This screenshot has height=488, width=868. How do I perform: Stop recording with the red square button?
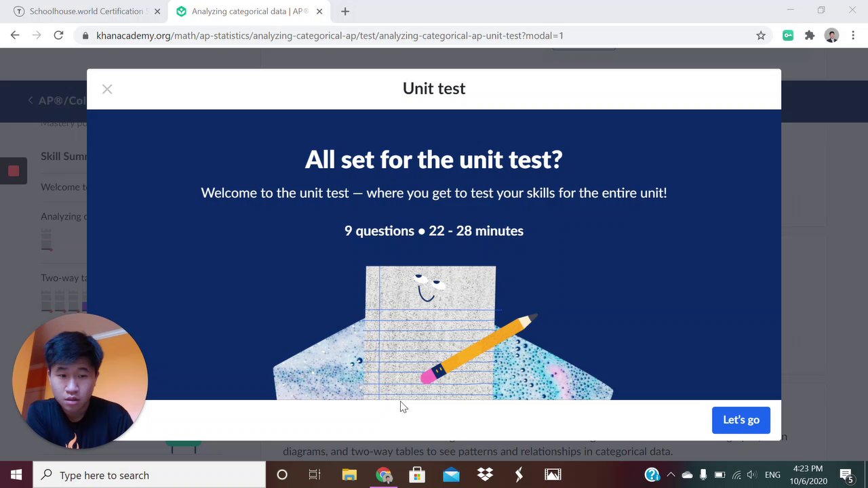tap(14, 171)
